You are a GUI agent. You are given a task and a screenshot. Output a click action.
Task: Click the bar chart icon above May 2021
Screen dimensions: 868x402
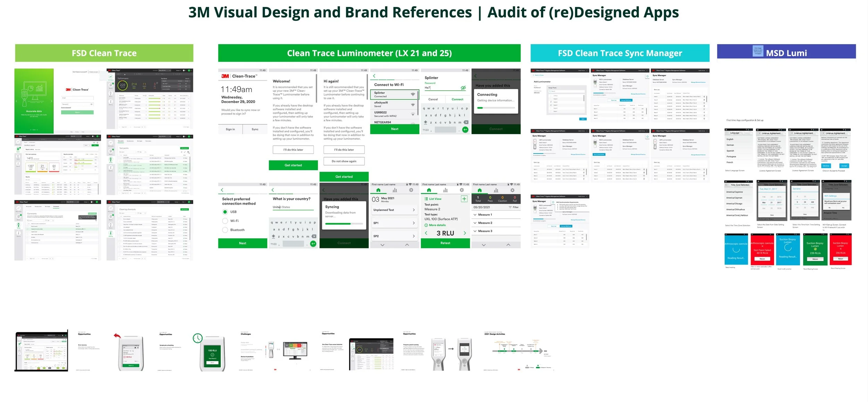tap(395, 190)
